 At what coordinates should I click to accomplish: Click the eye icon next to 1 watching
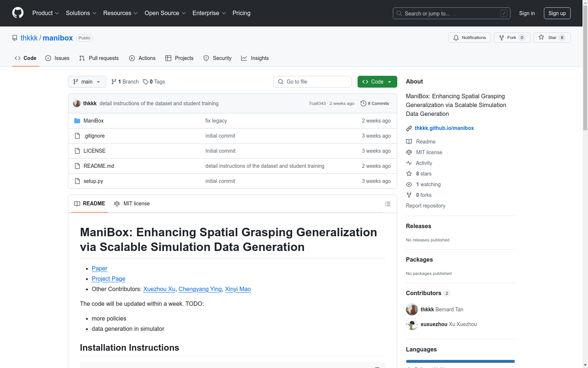pyautogui.click(x=409, y=184)
